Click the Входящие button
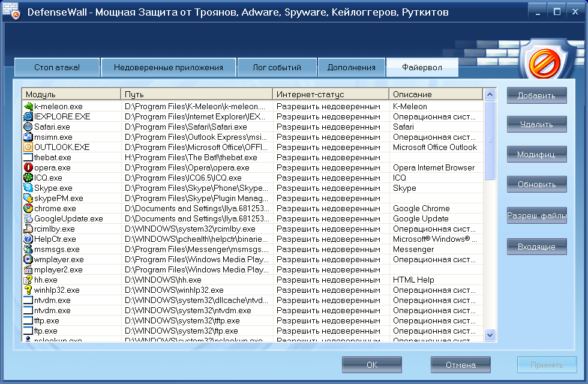Screen dimensions: 588x384 point(536,247)
